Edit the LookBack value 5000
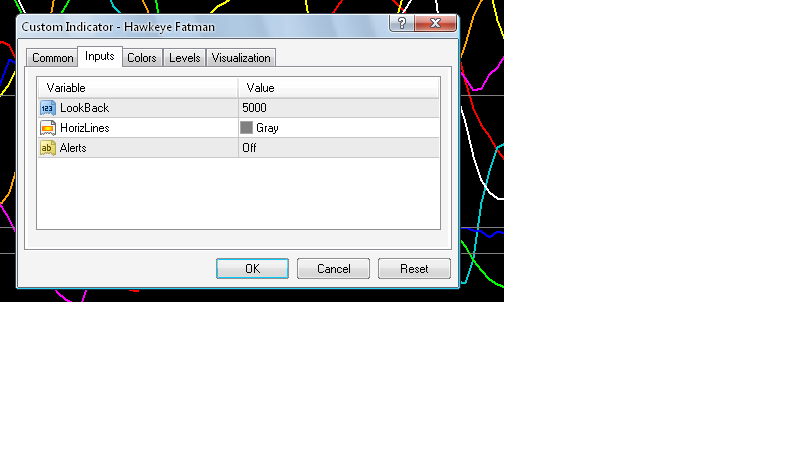 255,108
